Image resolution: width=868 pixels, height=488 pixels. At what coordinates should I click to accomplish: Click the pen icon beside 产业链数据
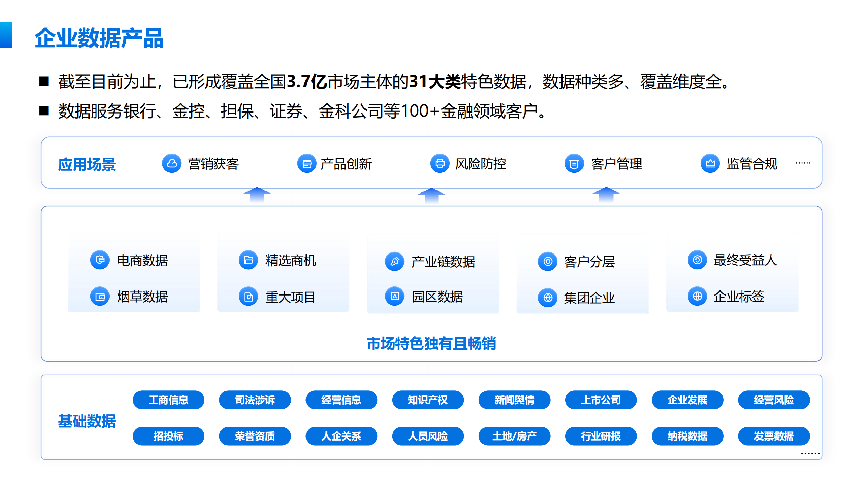(394, 261)
